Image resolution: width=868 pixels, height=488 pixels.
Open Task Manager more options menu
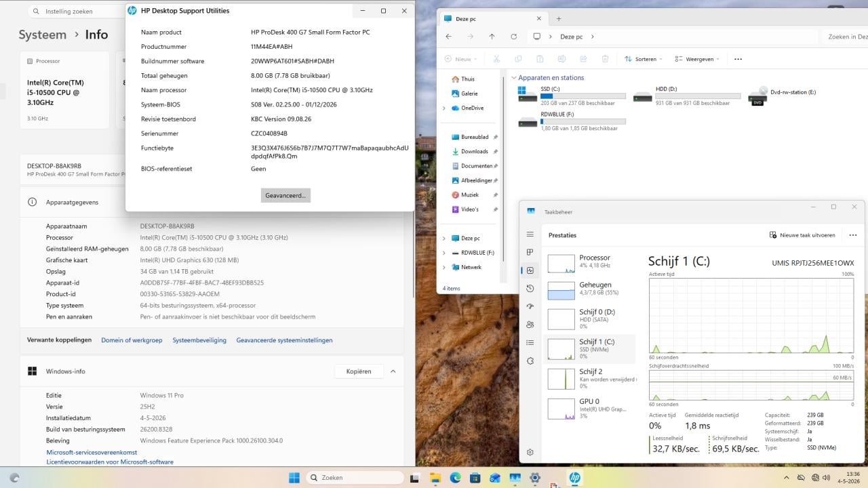tap(852, 235)
